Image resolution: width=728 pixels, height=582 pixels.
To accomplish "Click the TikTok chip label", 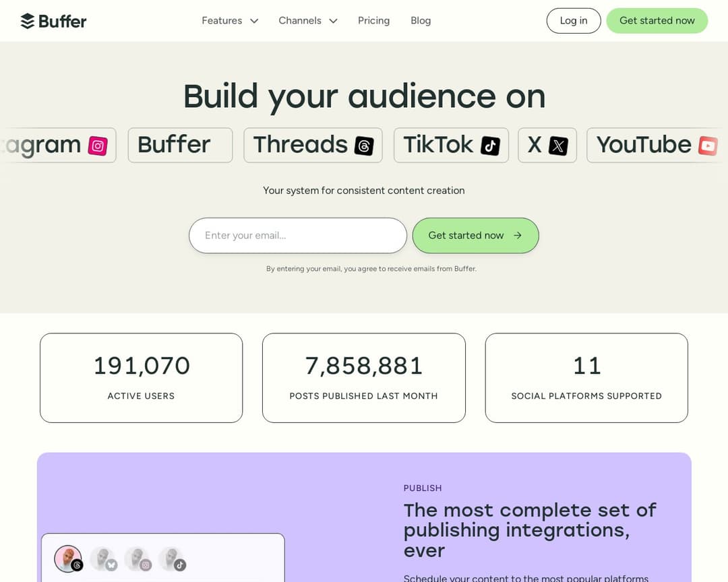I will (438, 144).
